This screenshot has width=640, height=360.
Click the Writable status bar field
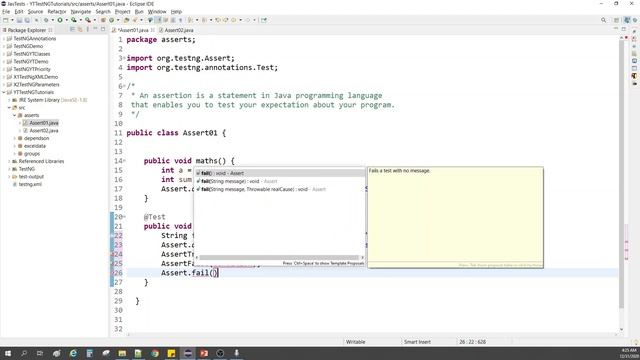point(356,342)
